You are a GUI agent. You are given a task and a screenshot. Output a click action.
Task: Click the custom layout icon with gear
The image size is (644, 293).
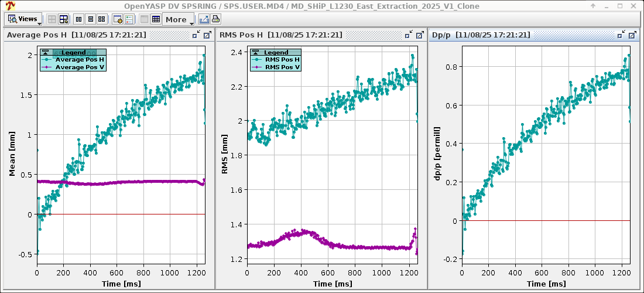point(64,19)
